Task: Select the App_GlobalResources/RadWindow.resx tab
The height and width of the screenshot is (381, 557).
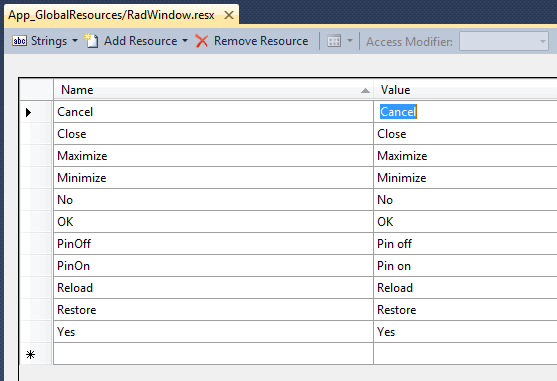Action: tap(121, 16)
